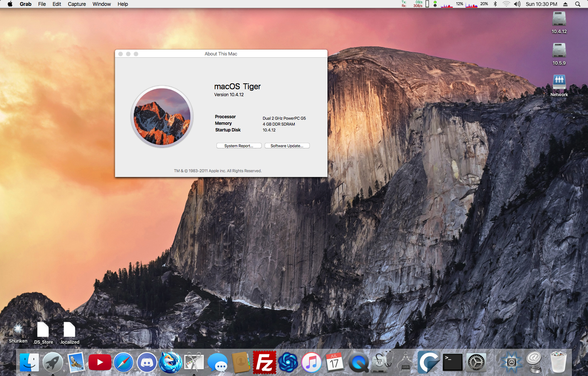Click the 12% reading in menu bar

tap(459, 4)
